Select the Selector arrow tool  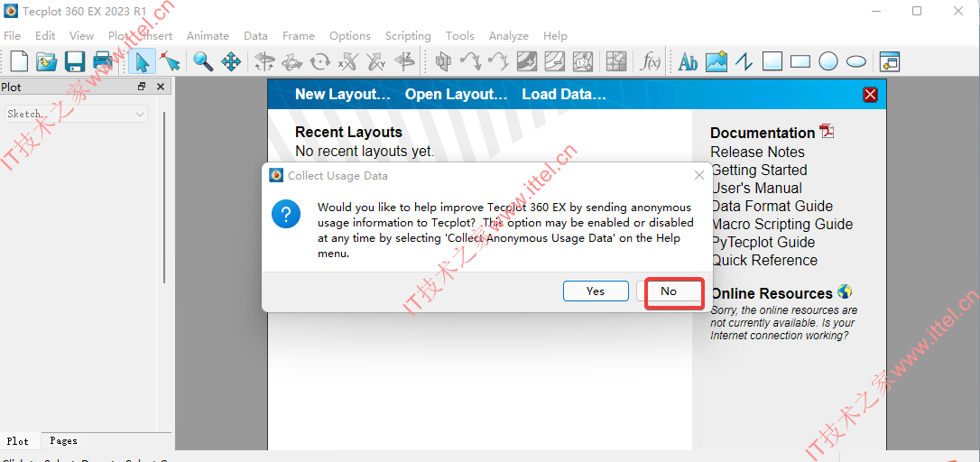click(x=142, y=61)
